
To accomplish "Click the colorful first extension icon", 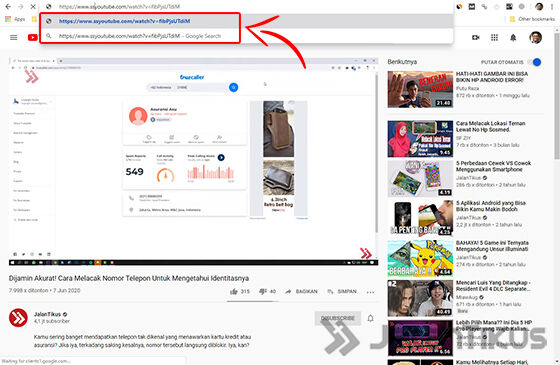I will click(x=460, y=6).
